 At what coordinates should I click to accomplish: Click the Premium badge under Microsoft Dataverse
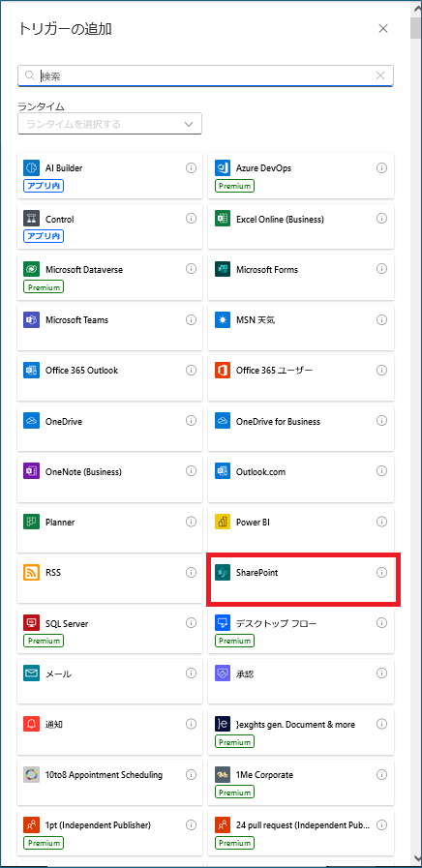tap(44, 286)
